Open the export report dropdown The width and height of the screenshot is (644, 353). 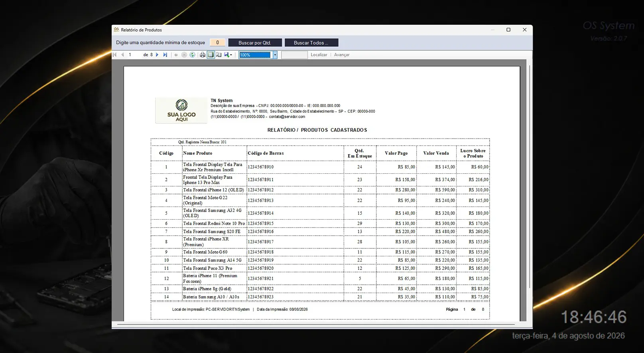click(228, 55)
